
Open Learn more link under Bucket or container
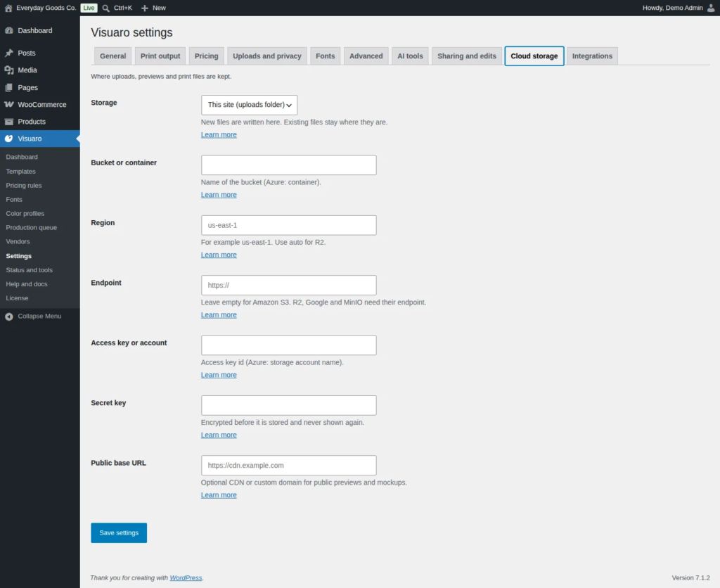pos(219,195)
